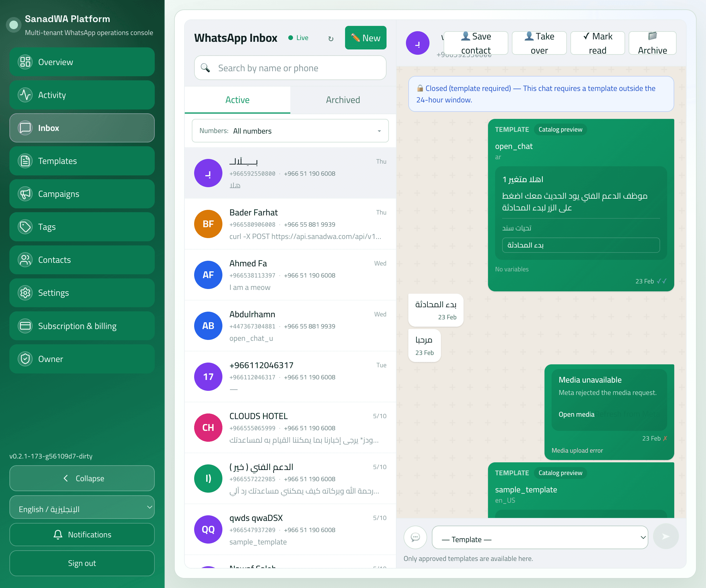Image resolution: width=706 pixels, height=588 pixels.
Task: Open the qwds qwaDSX conversation
Action: (290, 529)
